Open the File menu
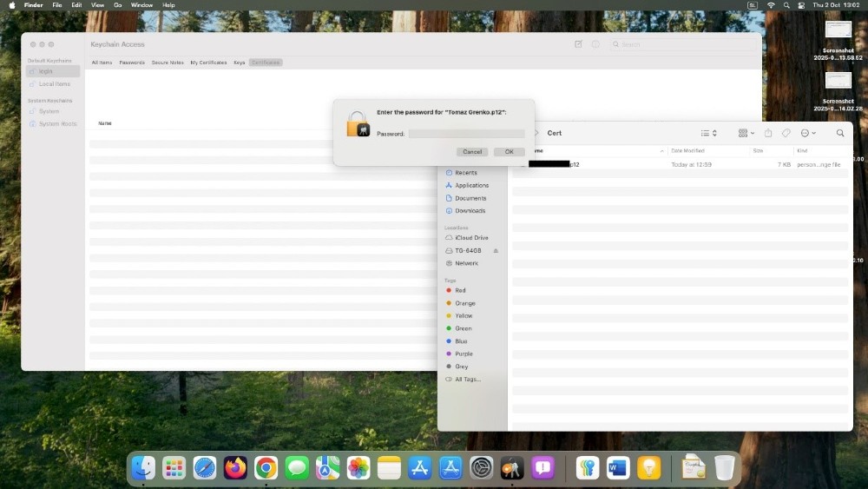Image resolution: width=868 pixels, height=489 pixels. [x=57, y=5]
